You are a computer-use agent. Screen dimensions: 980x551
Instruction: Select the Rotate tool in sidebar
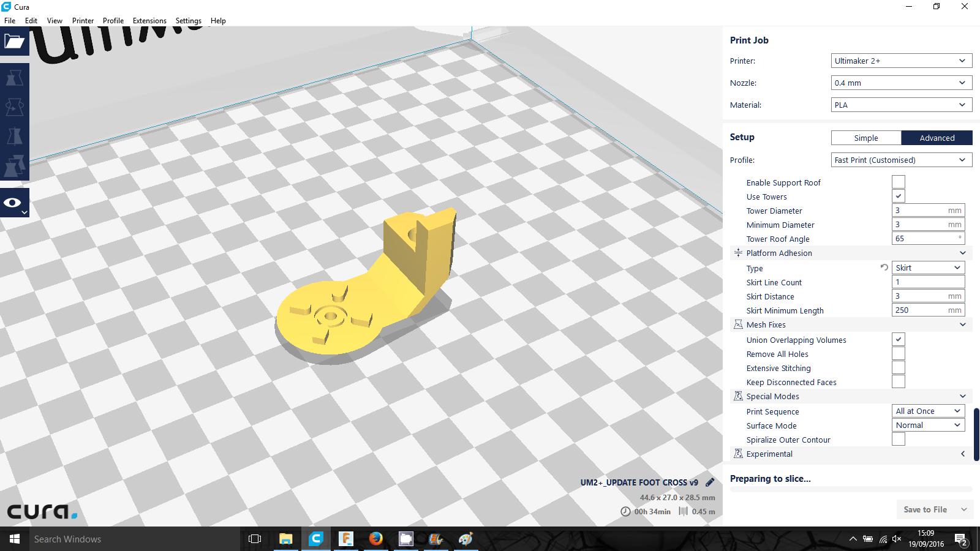pyautogui.click(x=14, y=107)
